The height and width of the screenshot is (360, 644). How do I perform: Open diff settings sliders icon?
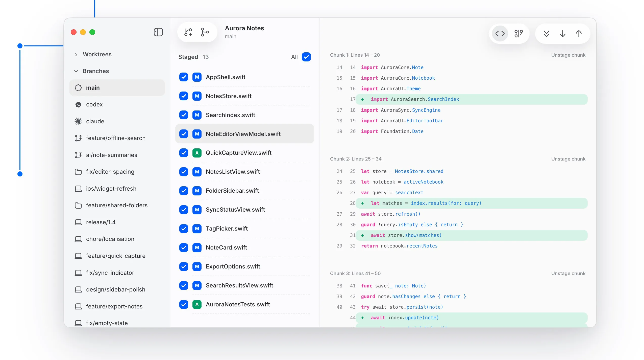[518, 33]
